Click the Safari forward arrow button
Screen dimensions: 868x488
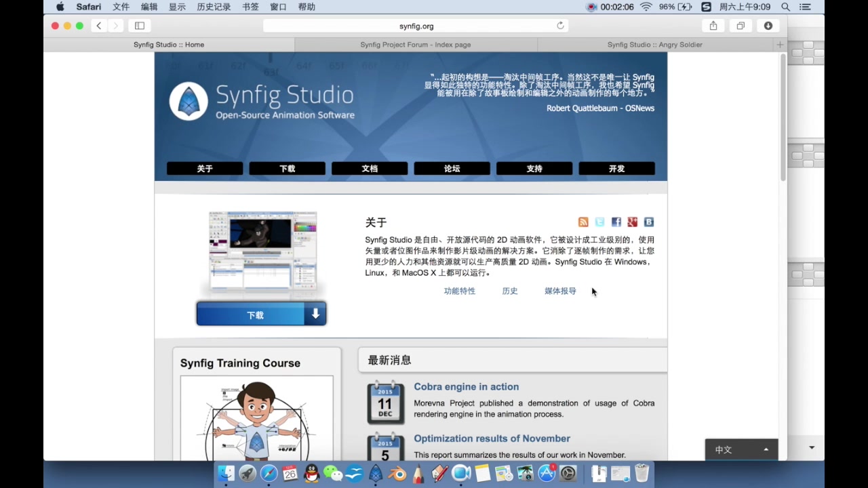116,26
